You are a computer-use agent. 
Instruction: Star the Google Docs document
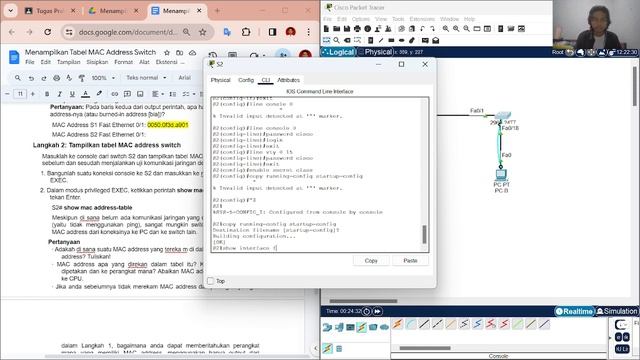[167, 53]
